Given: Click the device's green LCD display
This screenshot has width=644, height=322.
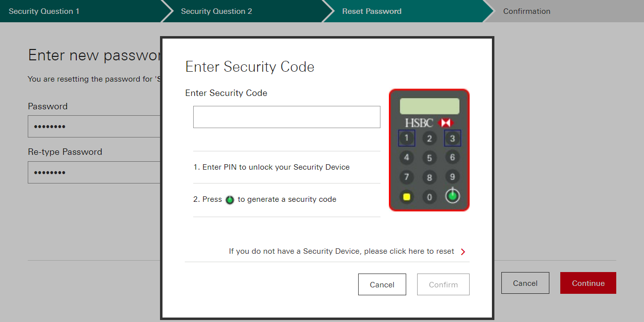Looking at the screenshot, I should [x=429, y=106].
